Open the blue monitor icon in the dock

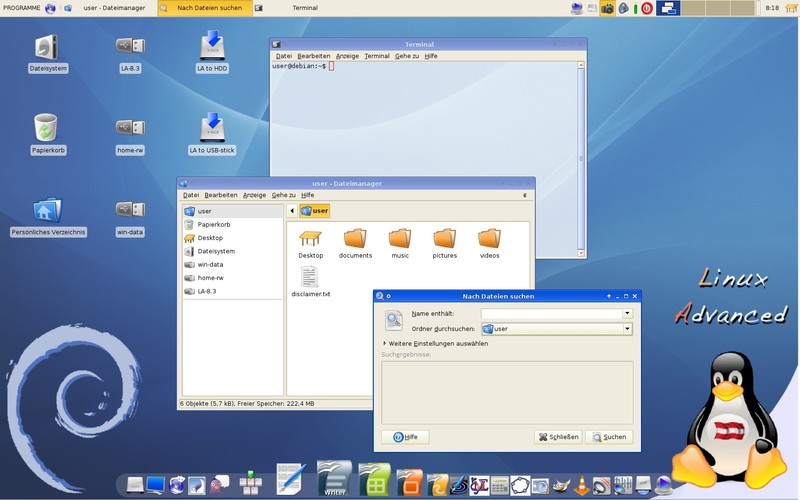(x=156, y=485)
